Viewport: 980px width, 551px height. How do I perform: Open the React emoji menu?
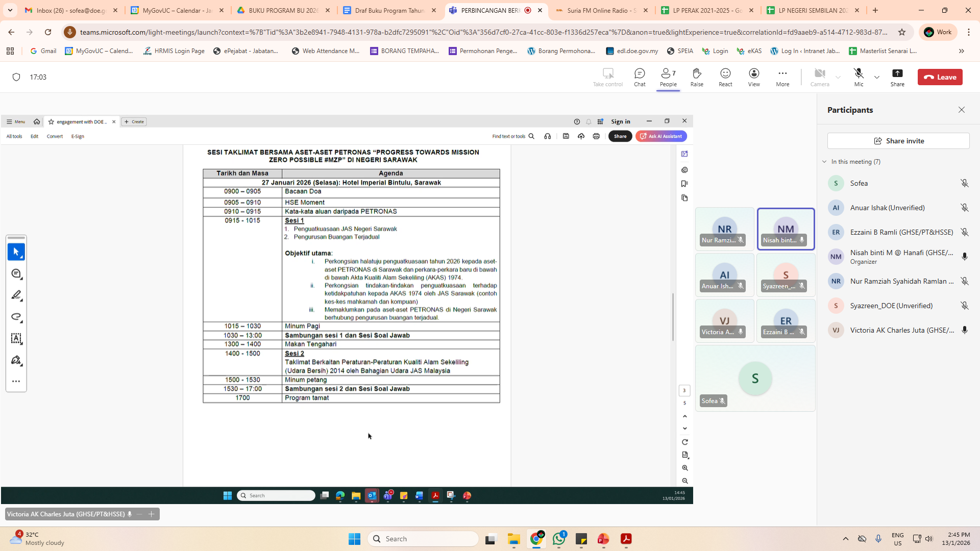click(725, 77)
